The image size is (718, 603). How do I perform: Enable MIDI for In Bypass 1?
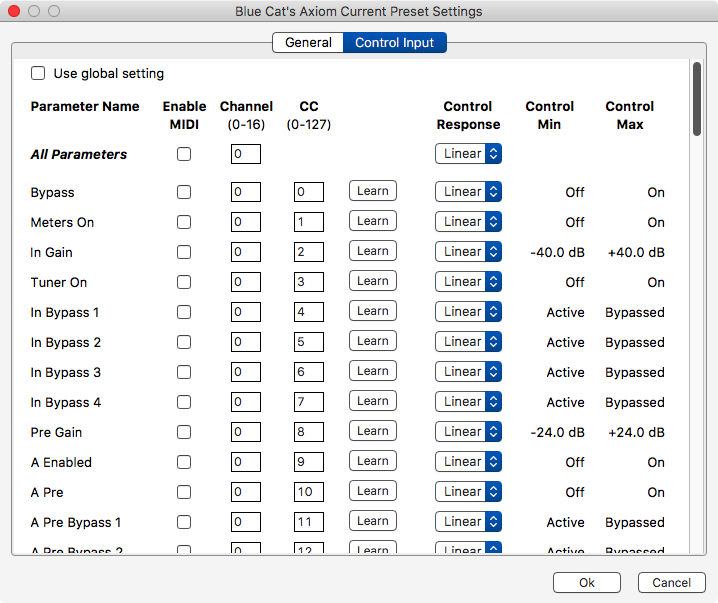pyautogui.click(x=184, y=312)
